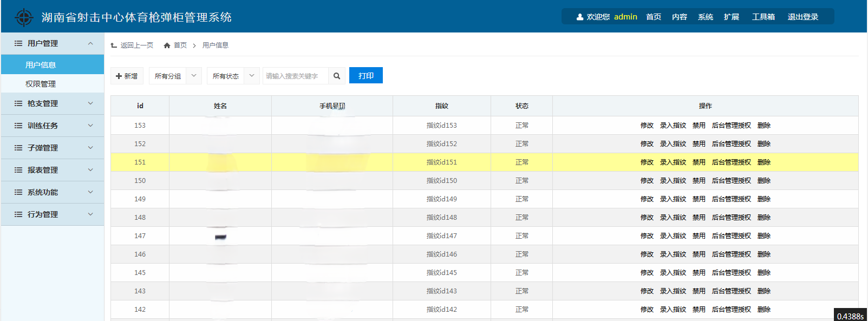Click 删除 for user id 149
Screen dimensions: 868x321
tap(764, 199)
